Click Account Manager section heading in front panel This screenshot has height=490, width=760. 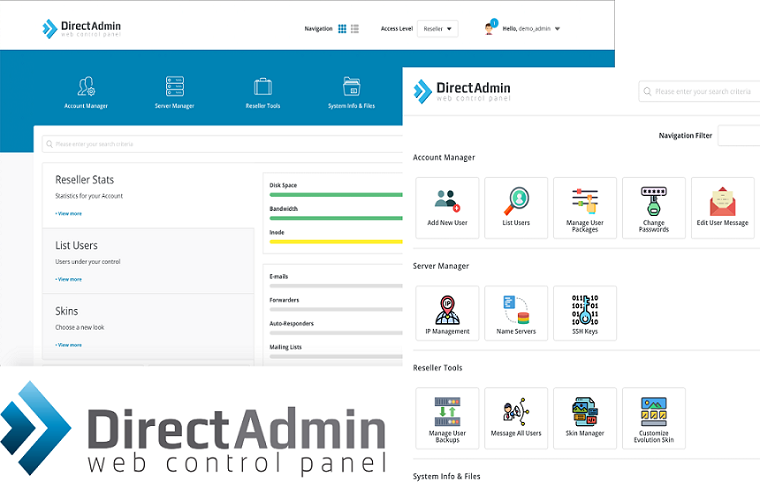tap(443, 158)
